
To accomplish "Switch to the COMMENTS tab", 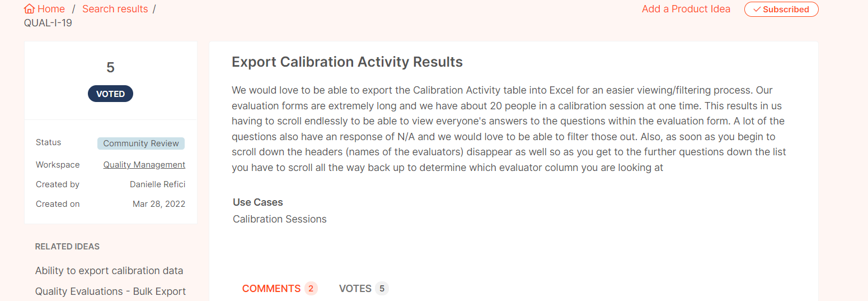I will pos(271,289).
